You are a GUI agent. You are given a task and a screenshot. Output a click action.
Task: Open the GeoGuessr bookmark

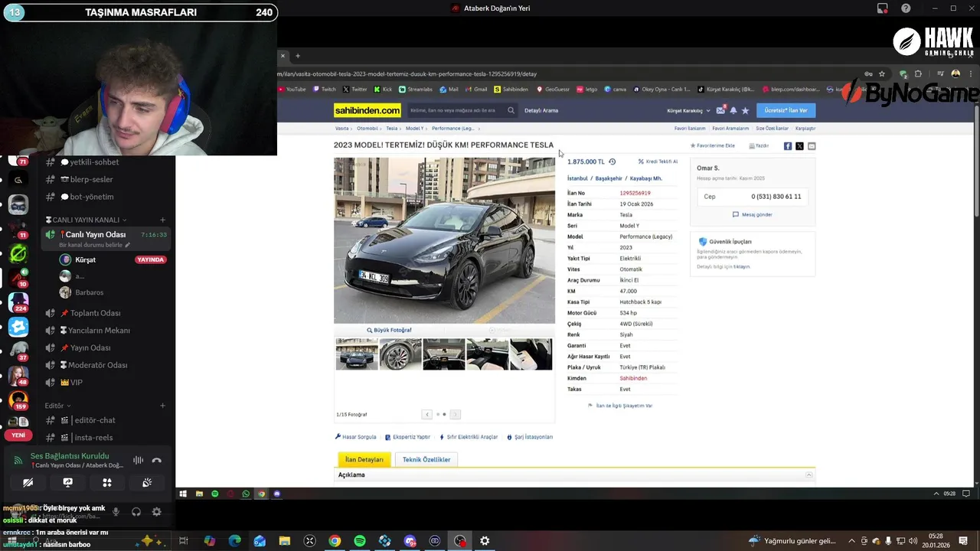(553, 89)
